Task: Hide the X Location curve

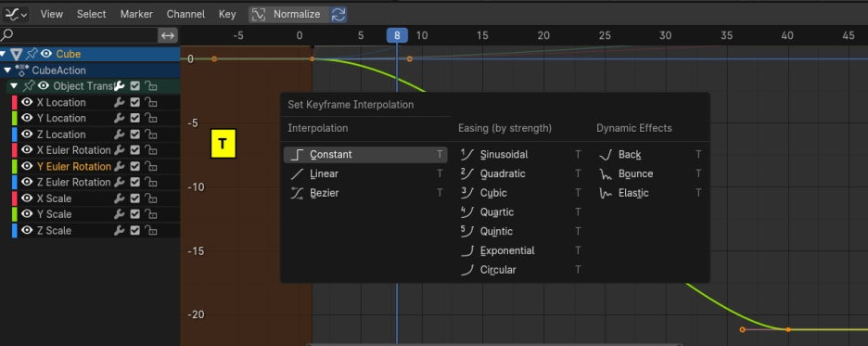Action: (27, 102)
